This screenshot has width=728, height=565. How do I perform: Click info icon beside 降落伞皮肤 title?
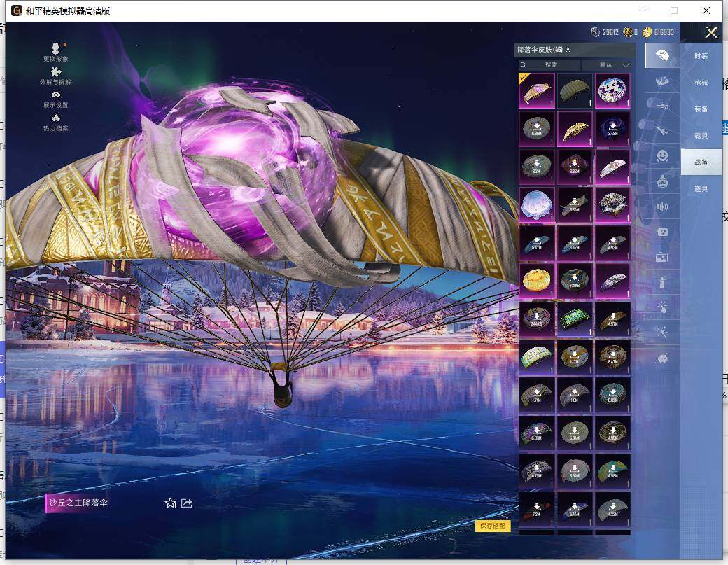[x=568, y=50]
